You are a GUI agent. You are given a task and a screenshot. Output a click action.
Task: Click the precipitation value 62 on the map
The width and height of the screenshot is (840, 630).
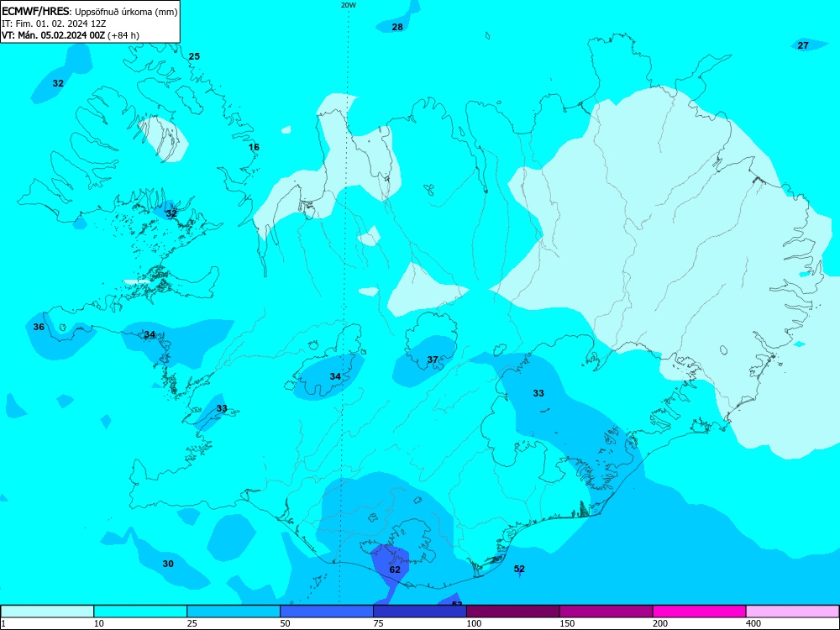pos(395,570)
